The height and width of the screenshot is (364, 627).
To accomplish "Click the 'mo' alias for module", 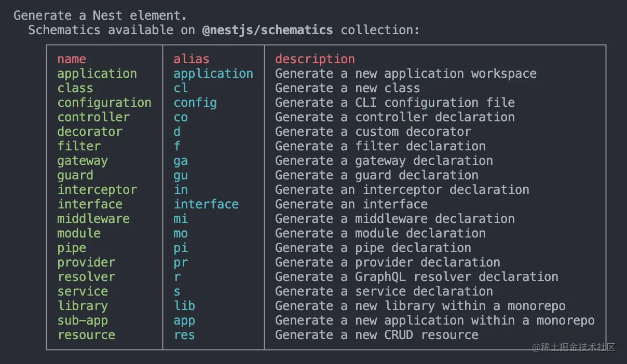I will click(x=181, y=233).
